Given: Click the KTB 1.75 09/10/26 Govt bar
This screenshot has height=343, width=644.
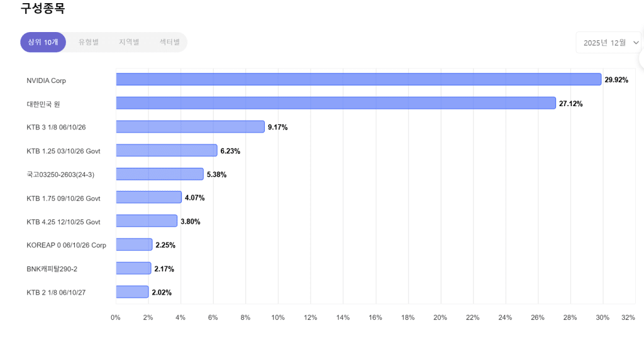Looking at the screenshot, I should click(149, 198).
